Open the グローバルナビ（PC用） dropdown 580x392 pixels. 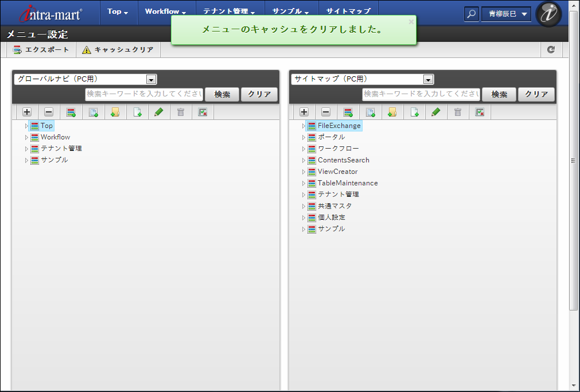coord(85,79)
